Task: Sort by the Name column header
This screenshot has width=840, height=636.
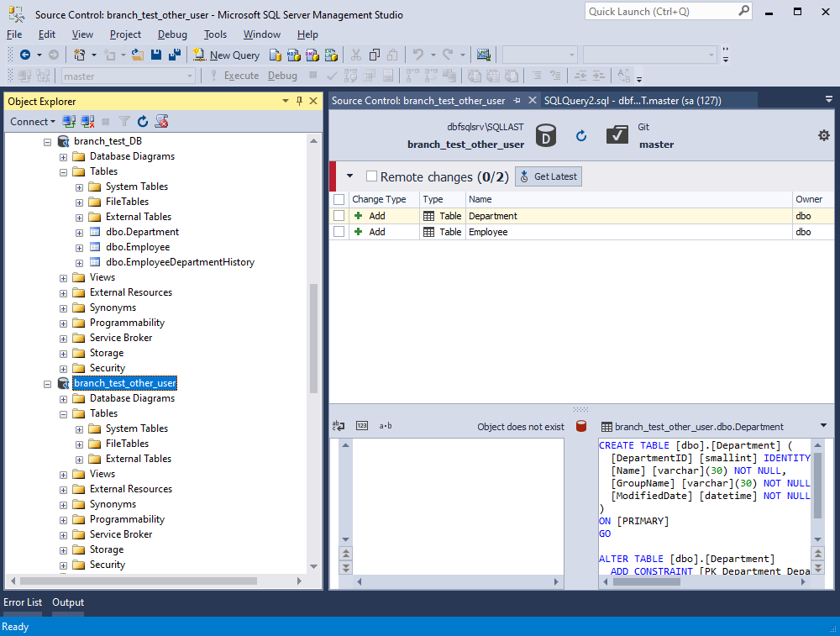Action: click(x=629, y=199)
